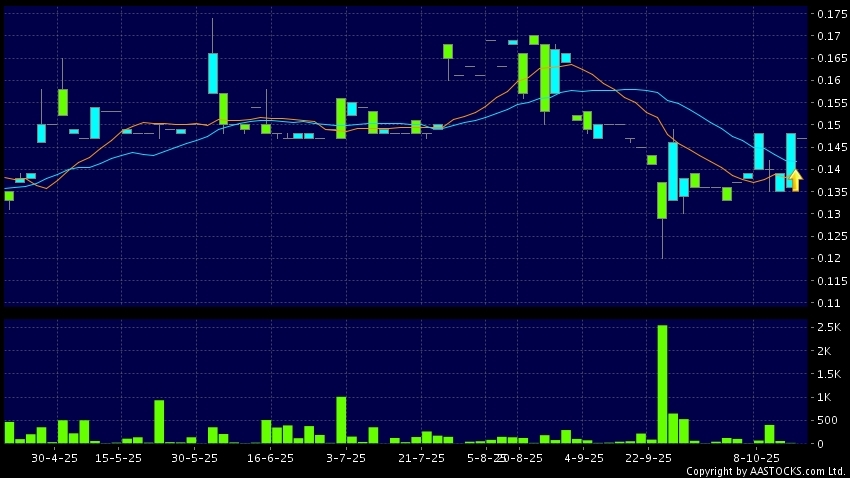Screen dimensions: 850x478
Task: Click the 0.15 price axis label
Action: tap(829, 126)
